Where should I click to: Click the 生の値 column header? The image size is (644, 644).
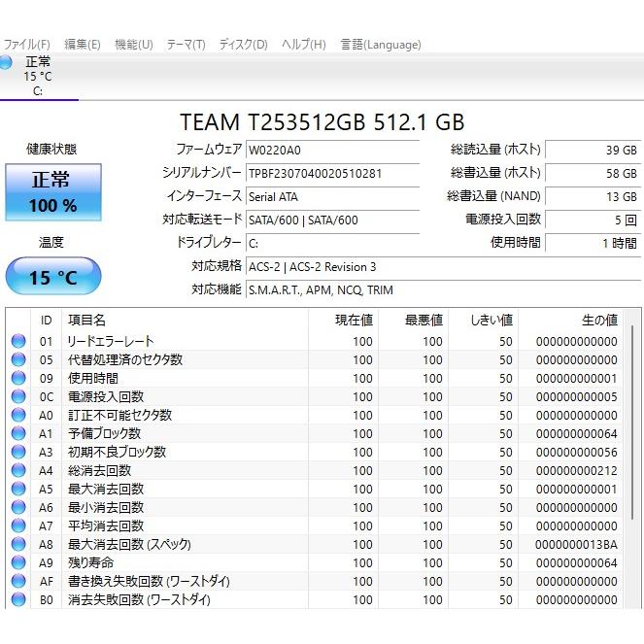(x=570, y=320)
